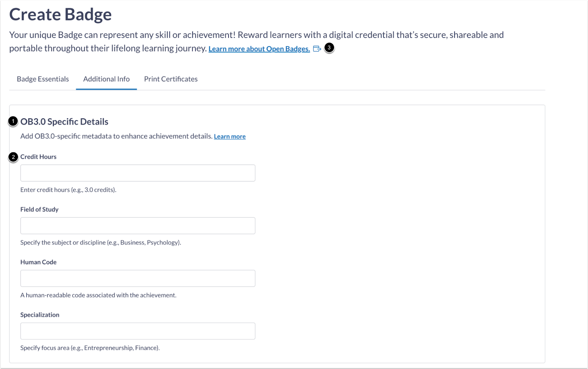
Task: Focus the Field of Study text box
Action: coord(137,225)
